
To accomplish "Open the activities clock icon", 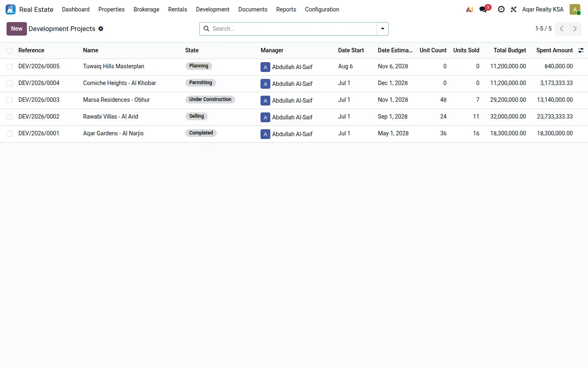I will point(501,9).
